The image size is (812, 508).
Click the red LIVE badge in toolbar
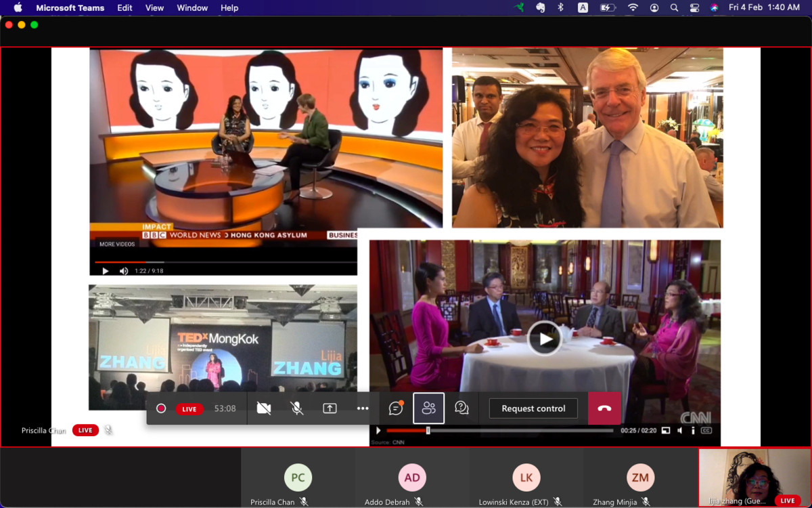pos(189,409)
